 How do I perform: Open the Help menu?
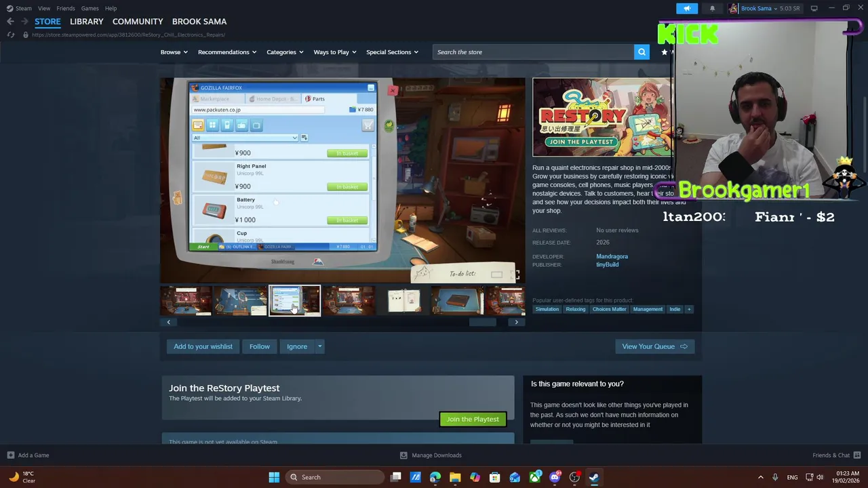(x=111, y=8)
